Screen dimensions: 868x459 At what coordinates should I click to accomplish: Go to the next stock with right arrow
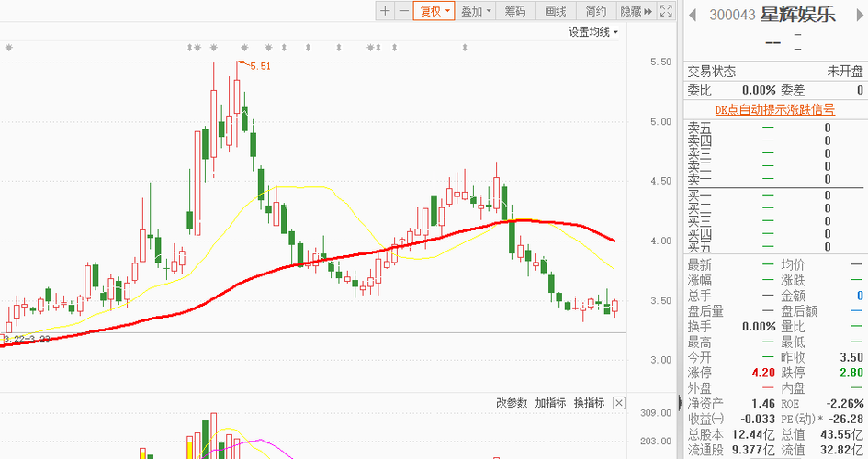pyautogui.click(x=861, y=15)
